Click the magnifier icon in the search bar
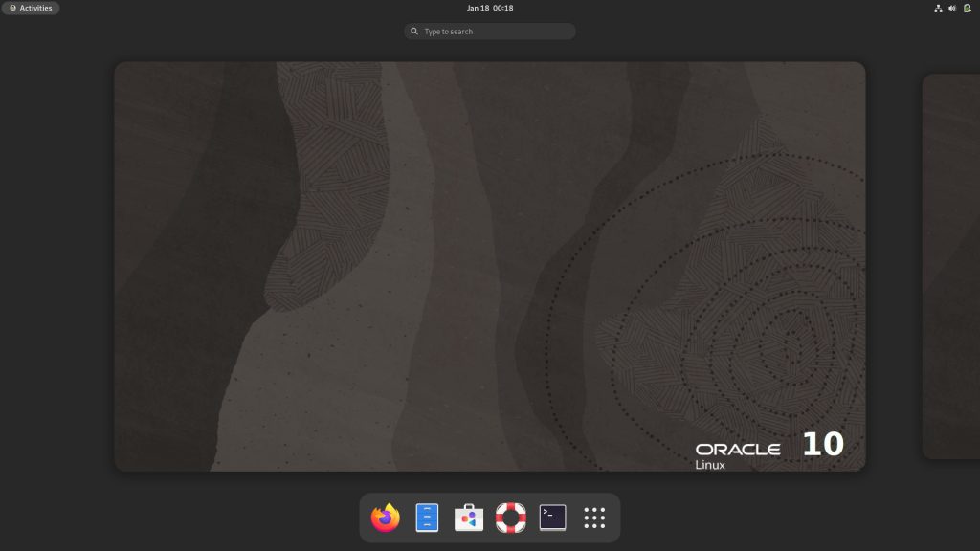Screen dimensions: 980x551 pyautogui.click(x=413, y=31)
